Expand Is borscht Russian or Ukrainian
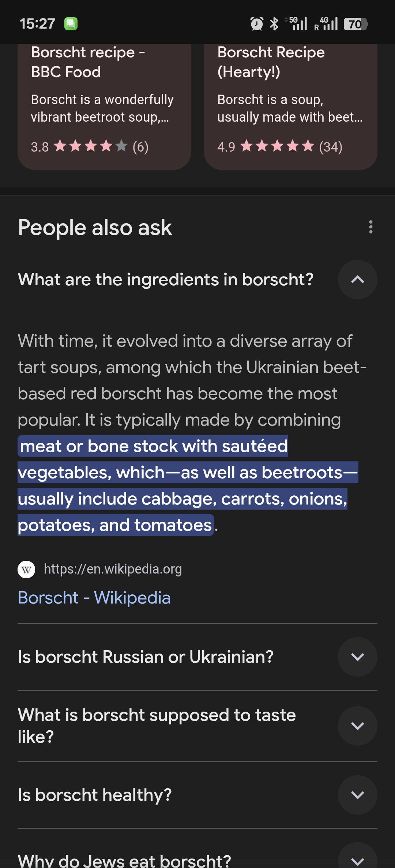Image resolution: width=395 pixels, height=868 pixels. (357, 657)
